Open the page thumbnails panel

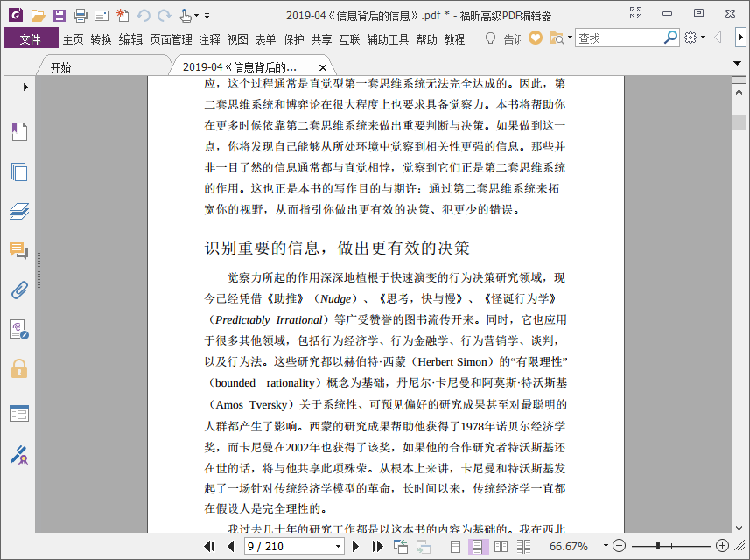click(x=19, y=171)
